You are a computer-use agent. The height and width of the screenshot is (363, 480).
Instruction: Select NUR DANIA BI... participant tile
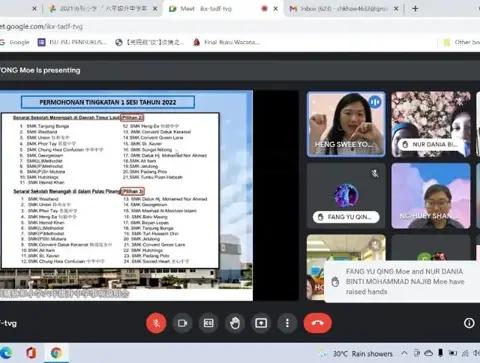click(x=431, y=124)
